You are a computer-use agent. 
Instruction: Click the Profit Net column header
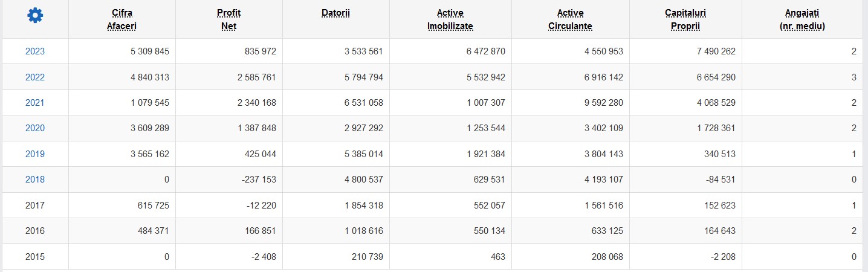tap(228, 19)
